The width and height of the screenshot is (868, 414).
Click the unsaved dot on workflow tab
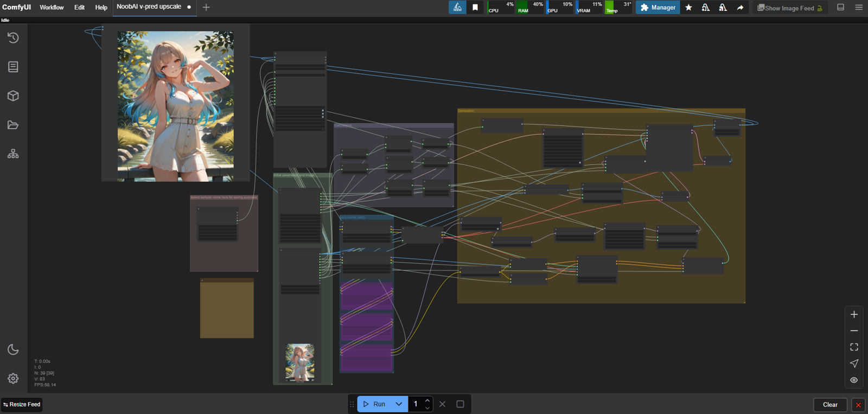(x=189, y=7)
